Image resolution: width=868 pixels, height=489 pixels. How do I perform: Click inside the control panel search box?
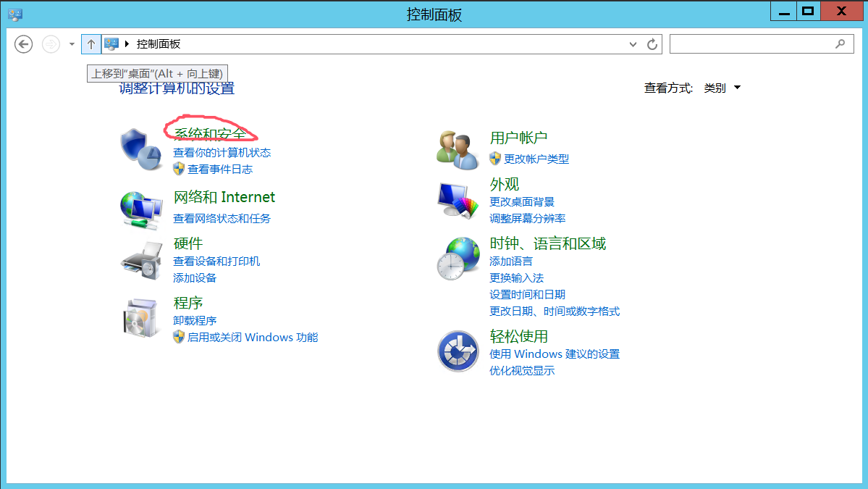(x=762, y=43)
